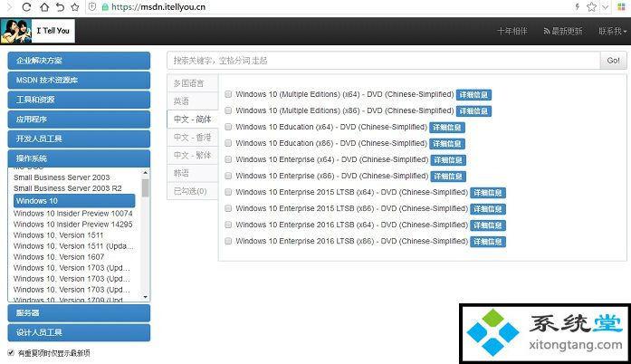The image size is (631, 364).
Task: Click the favorites star at address bar right
Action: click(x=591, y=6)
